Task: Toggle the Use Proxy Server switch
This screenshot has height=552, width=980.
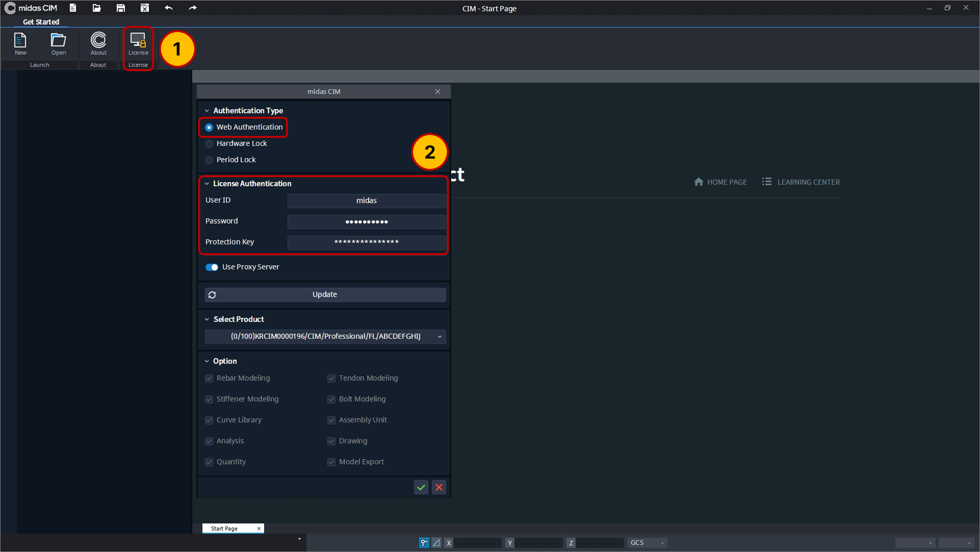Action: coord(212,267)
